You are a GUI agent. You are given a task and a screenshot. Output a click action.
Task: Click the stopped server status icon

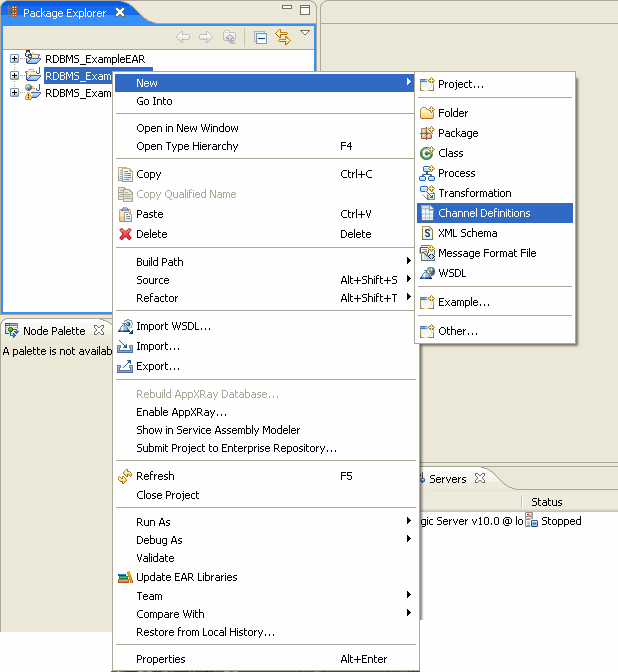coord(531,520)
